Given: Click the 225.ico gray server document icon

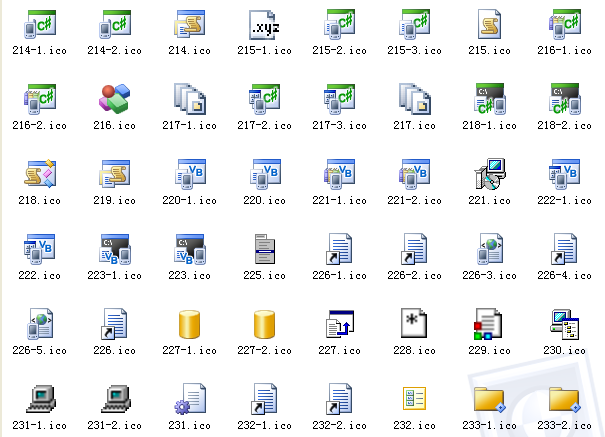Looking at the screenshot, I should click(x=265, y=248).
